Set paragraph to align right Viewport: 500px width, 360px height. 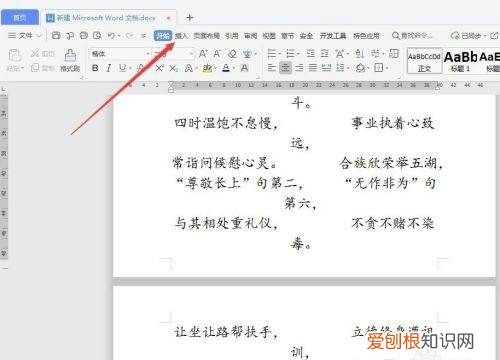tap(299, 68)
